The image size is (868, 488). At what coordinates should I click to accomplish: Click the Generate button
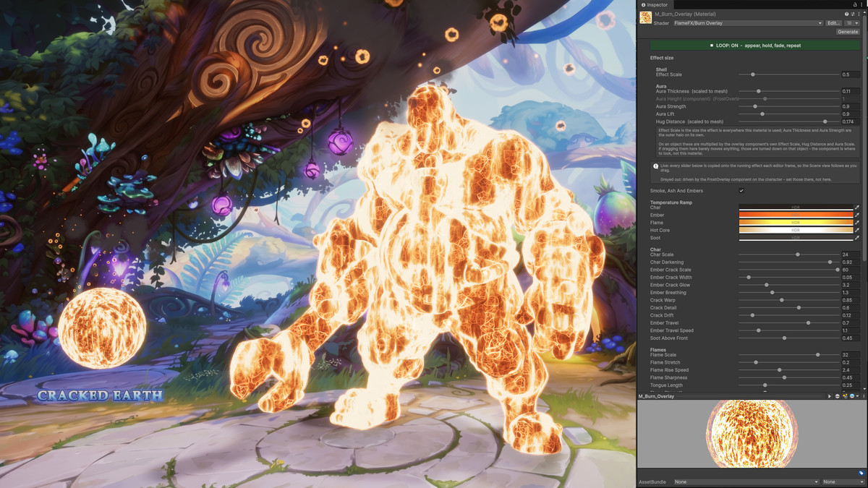tap(848, 32)
